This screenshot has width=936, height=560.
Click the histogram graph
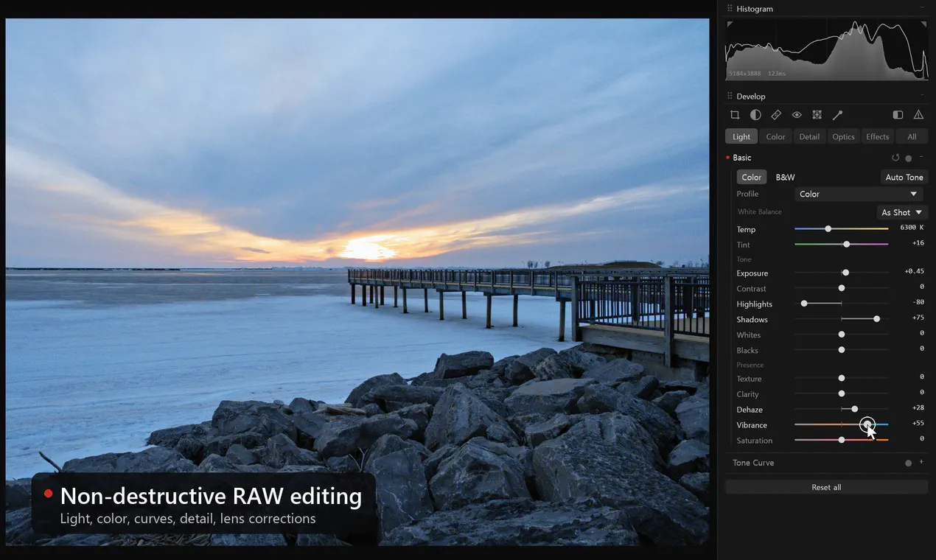(x=826, y=49)
